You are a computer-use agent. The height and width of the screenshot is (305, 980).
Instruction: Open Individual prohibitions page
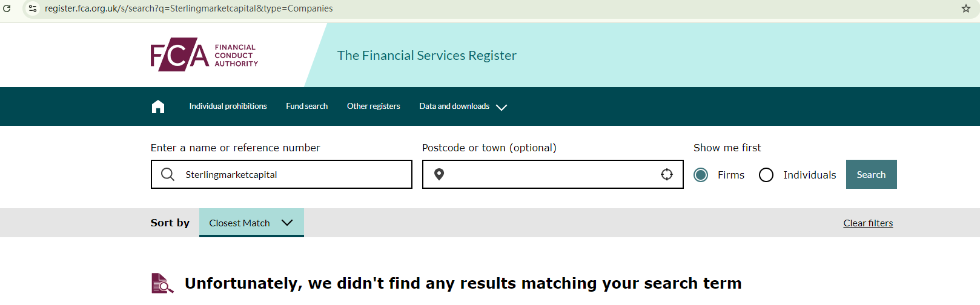[228, 107]
